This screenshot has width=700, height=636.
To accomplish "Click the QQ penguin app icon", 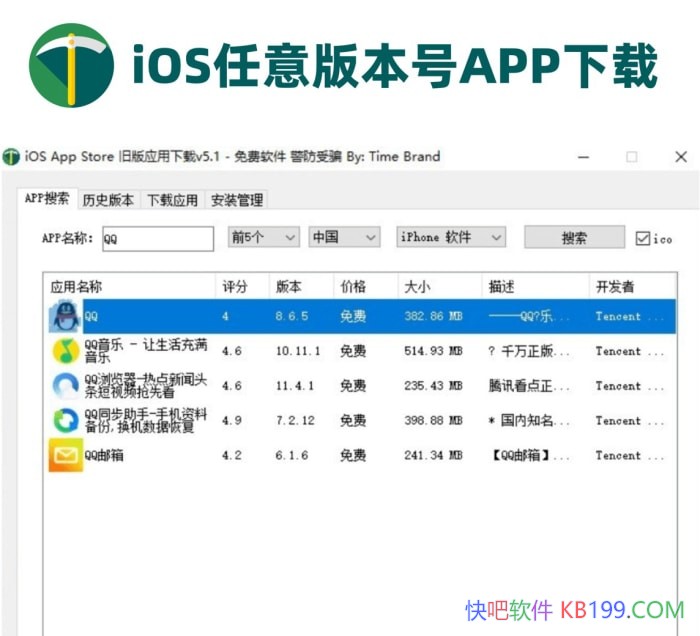I will (65, 317).
